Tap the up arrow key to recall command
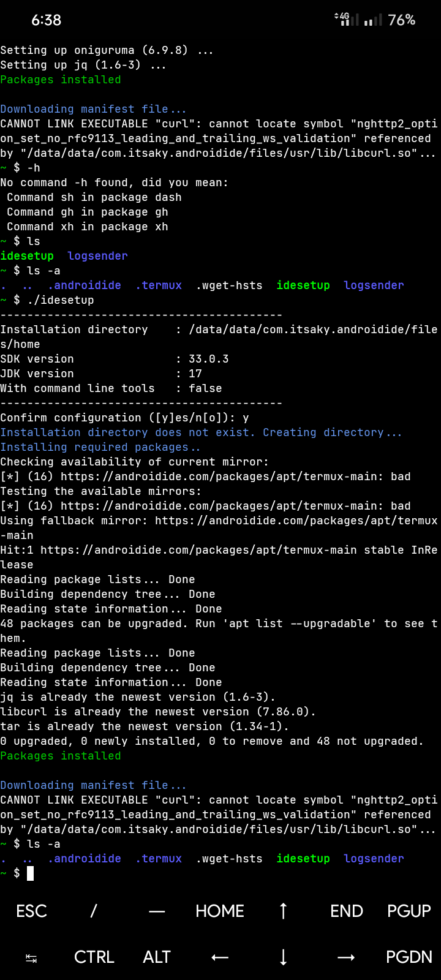The image size is (441, 980). coord(282,911)
